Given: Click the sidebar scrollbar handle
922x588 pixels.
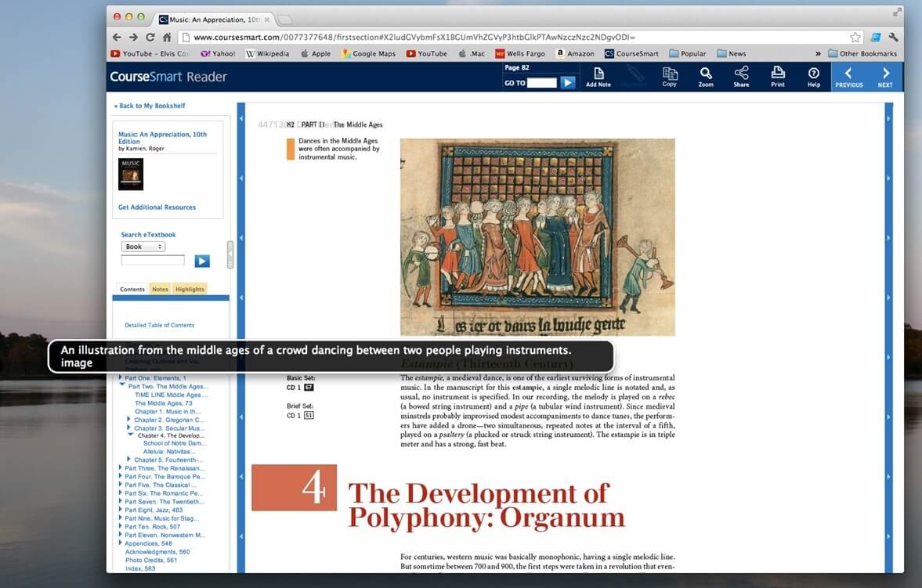Looking at the screenshot, I should point(230,254).
